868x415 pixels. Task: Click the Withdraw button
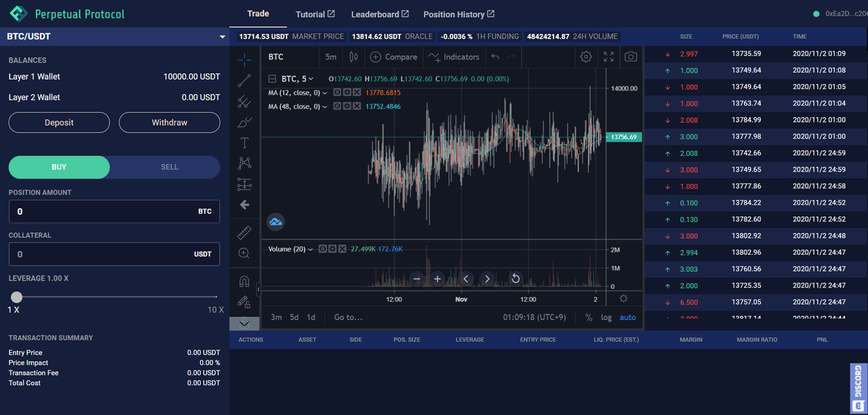(x=170, y=123)
